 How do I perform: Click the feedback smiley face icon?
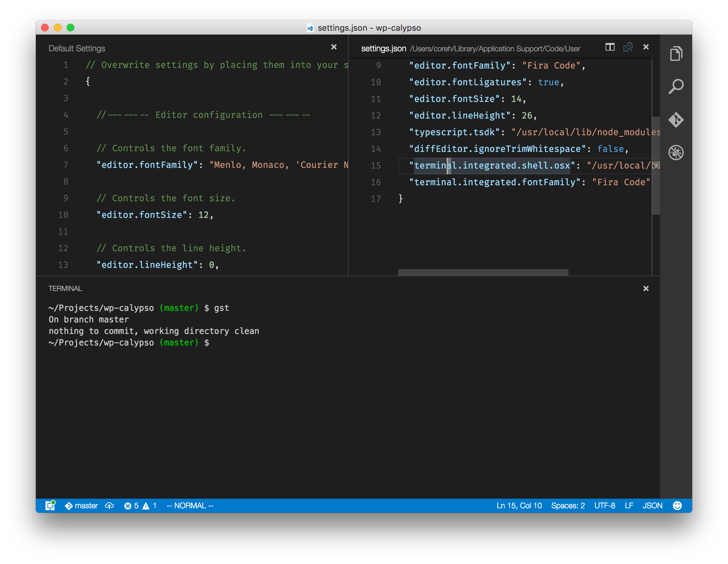tap(677, 506)
